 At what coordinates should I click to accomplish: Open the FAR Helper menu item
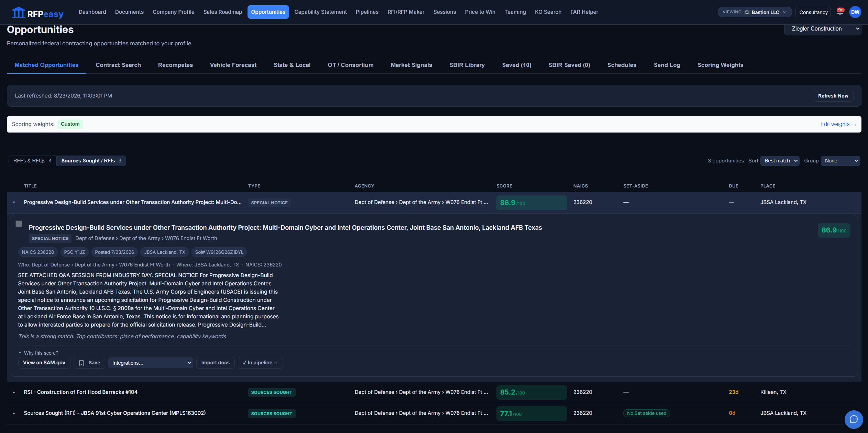584,12
